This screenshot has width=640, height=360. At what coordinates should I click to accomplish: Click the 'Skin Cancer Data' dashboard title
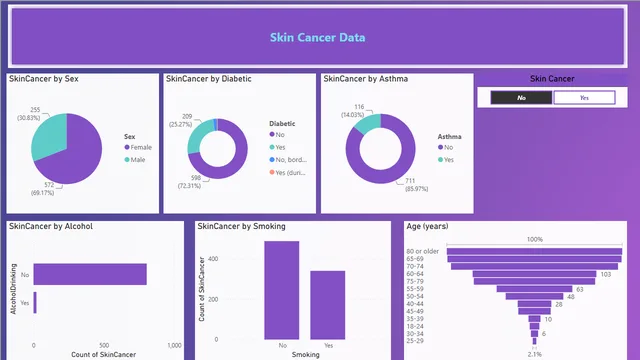click(318, 38)
